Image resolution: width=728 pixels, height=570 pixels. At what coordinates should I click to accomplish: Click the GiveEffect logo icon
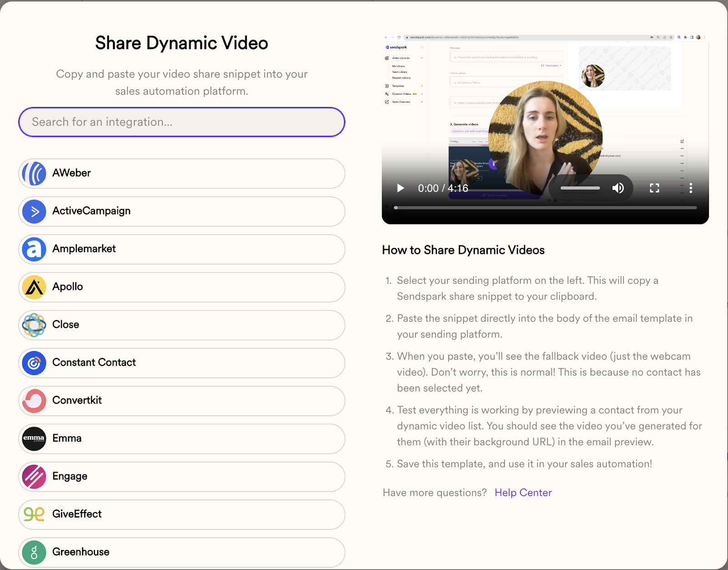(x=34, y=514)
